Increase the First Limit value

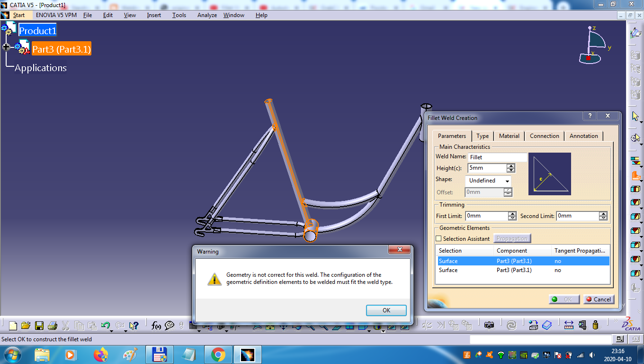point(512,214)
